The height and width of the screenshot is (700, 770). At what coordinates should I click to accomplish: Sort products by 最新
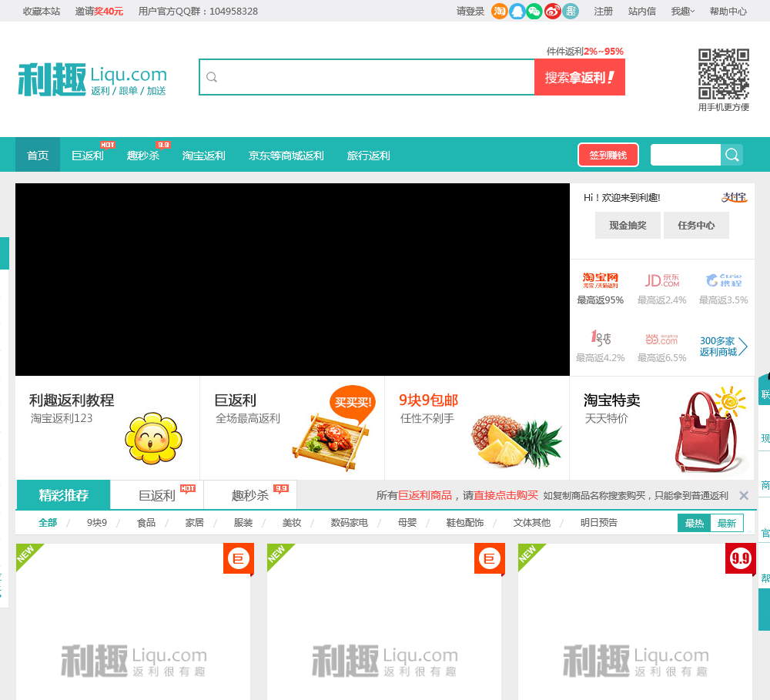pos(727,523)
